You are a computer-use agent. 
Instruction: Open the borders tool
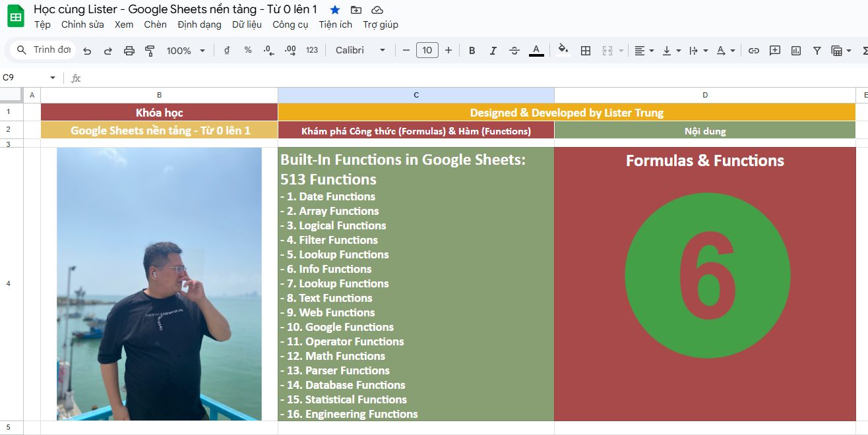[585, 51]
